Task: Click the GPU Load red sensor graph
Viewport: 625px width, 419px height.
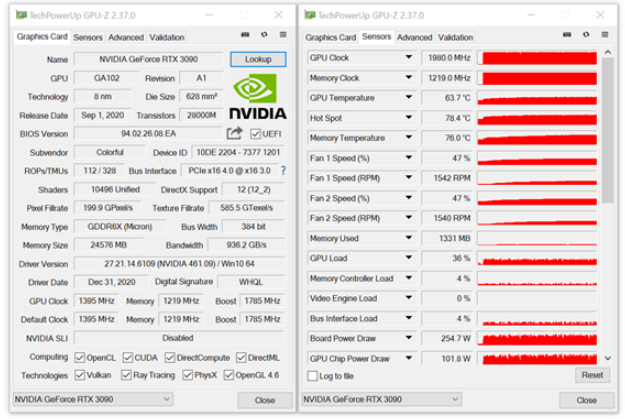Action: (x=537, y=258)
